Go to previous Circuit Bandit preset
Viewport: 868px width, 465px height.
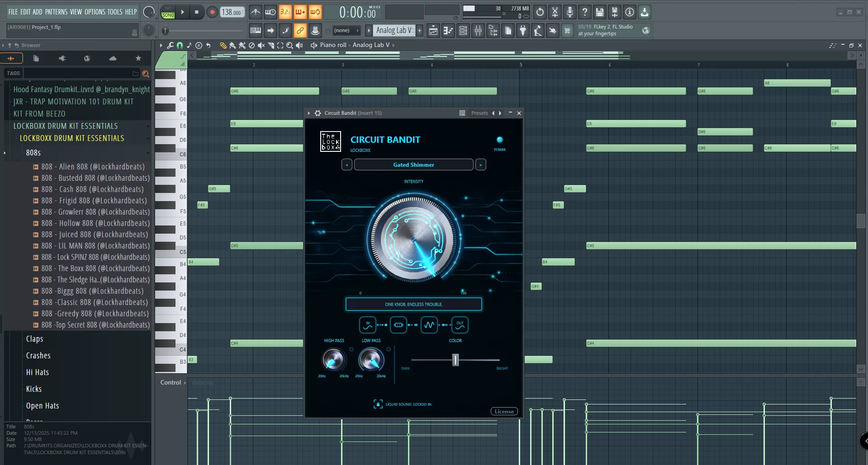[x=347, y=165]
